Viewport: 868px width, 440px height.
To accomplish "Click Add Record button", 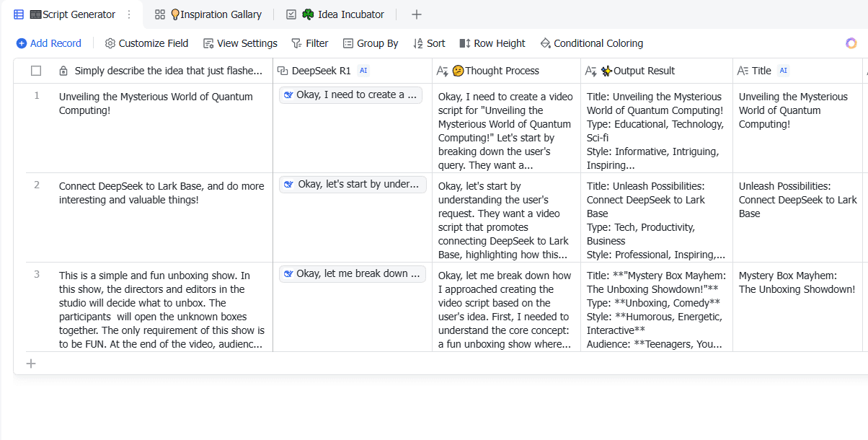I will coord(49,43).
